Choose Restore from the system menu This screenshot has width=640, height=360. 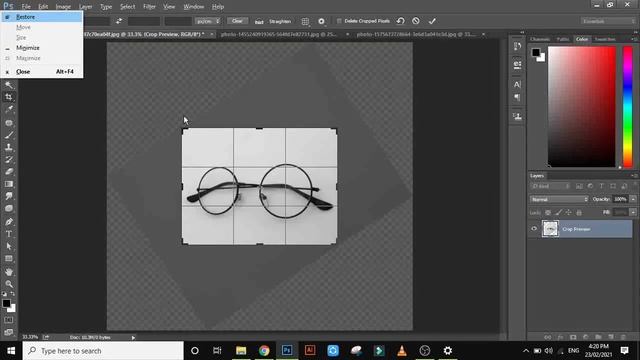point(42,17)
